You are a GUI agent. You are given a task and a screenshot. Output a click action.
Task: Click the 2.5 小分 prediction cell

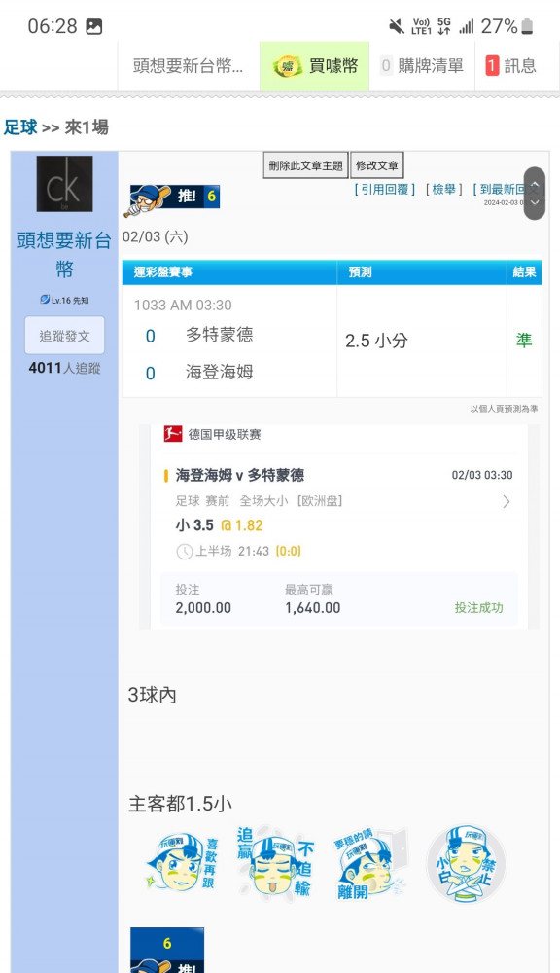point(422,341)
